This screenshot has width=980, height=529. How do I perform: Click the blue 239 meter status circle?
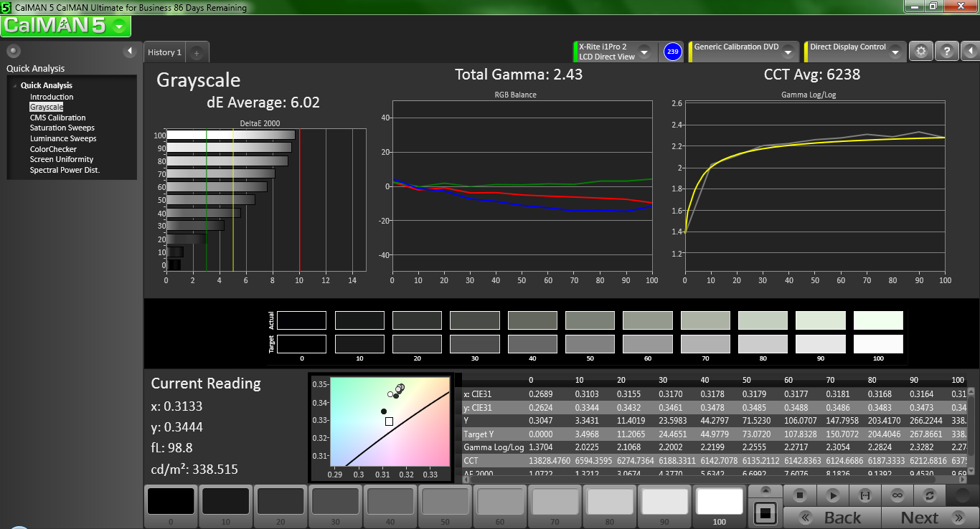click(672, 52)
